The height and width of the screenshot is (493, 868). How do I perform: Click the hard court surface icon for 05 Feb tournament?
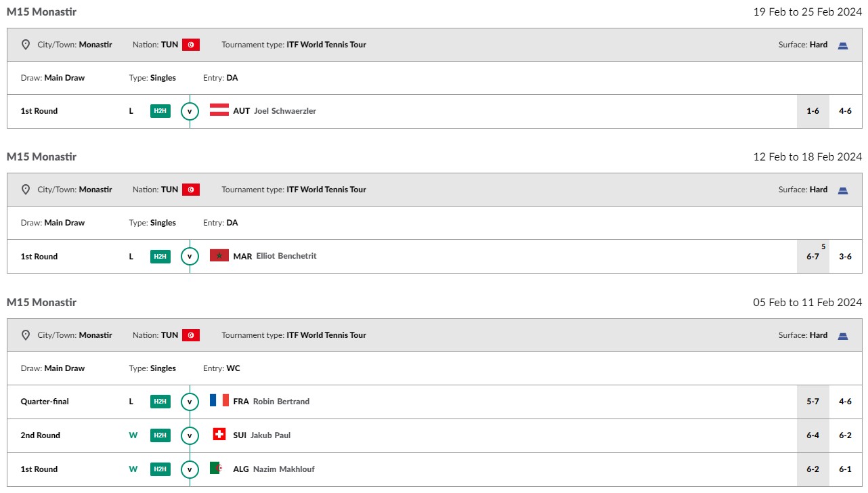[x=843, y=336]
